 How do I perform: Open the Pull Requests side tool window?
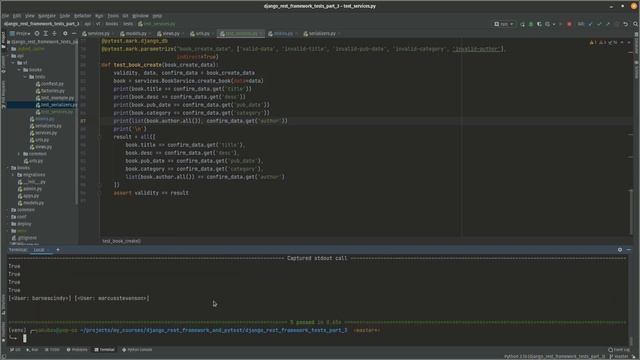pyautogui.click(x=3, y=94)
